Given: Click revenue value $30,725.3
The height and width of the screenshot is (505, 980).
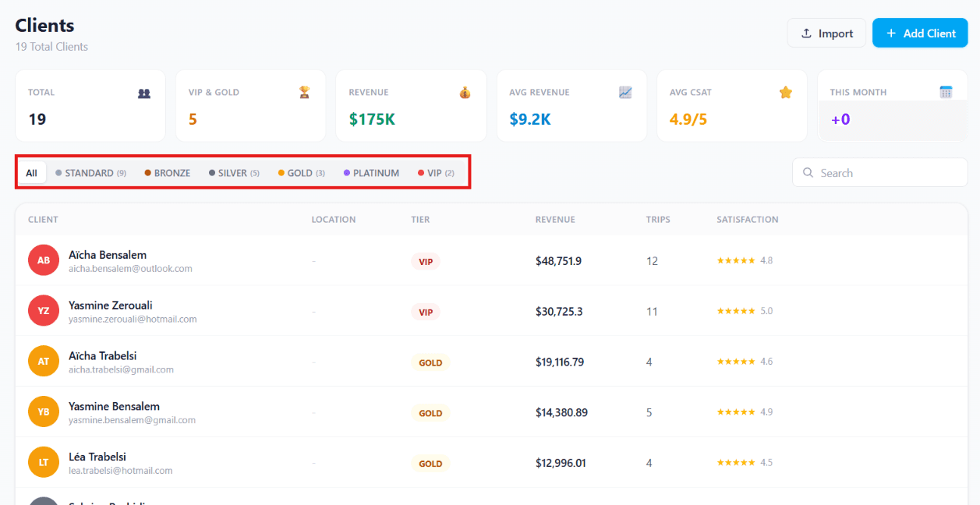Looking at the screenshot, I should tap(559, 312).
